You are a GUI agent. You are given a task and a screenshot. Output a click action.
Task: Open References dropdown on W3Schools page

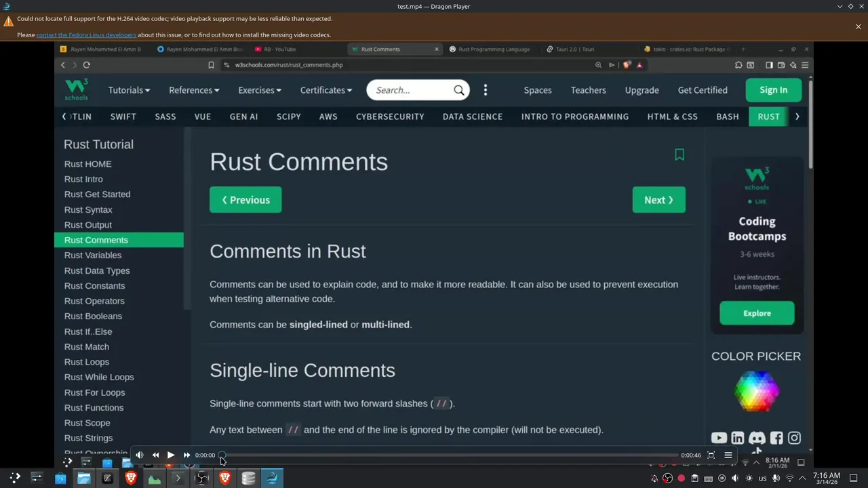pos(194,90)
